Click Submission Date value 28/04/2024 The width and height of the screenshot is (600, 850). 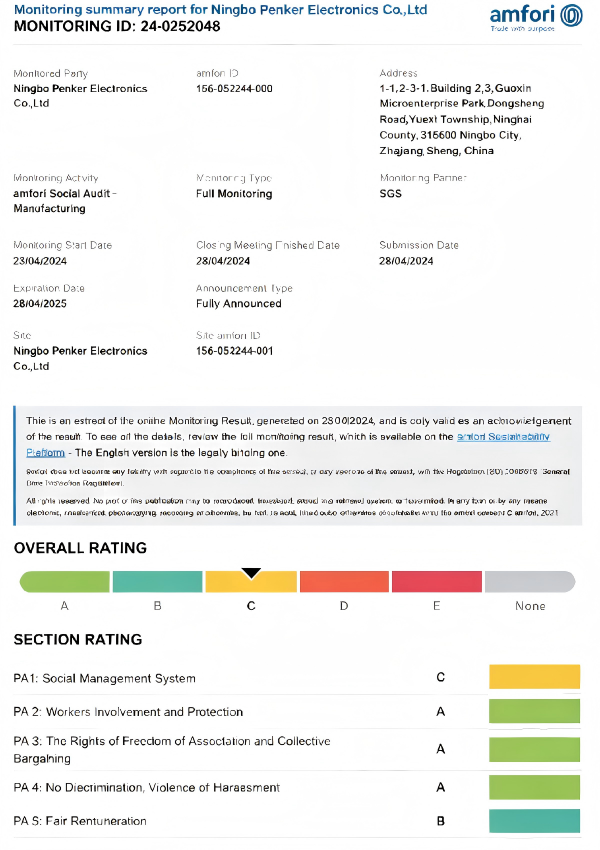click(x=406, y=261)
